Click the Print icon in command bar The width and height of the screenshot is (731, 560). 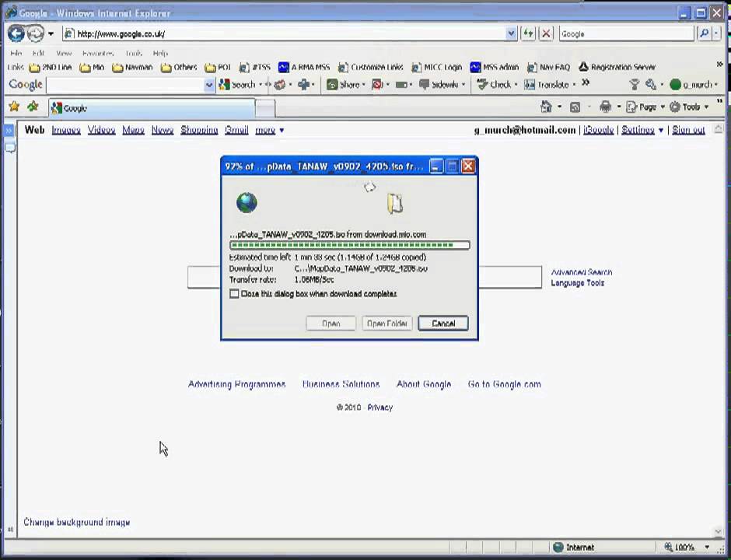(605, 107)
